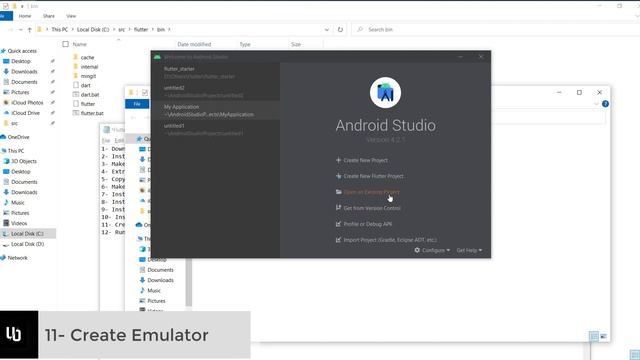
Task: Select Get from Version Control
Action: pyautogui.click(x=368, y=208)
